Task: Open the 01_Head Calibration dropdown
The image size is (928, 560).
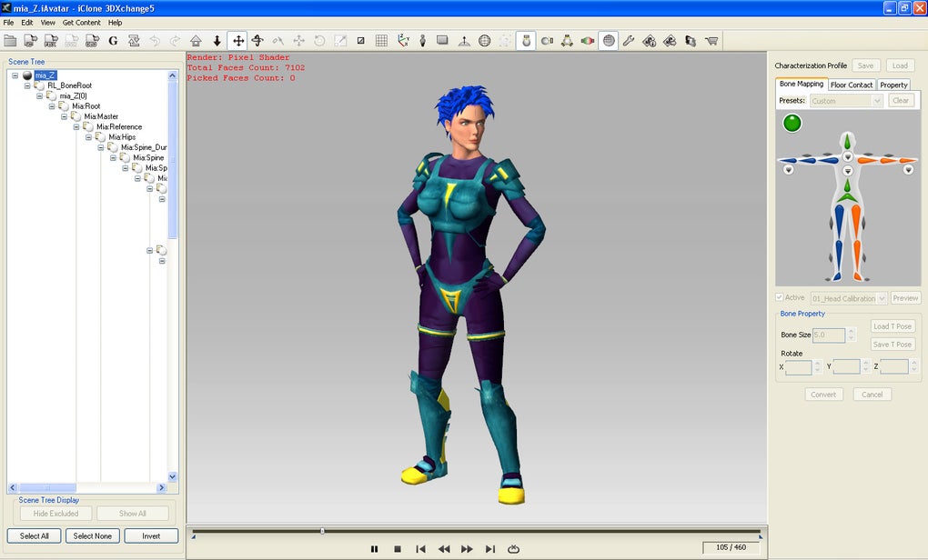Action: 848,298
